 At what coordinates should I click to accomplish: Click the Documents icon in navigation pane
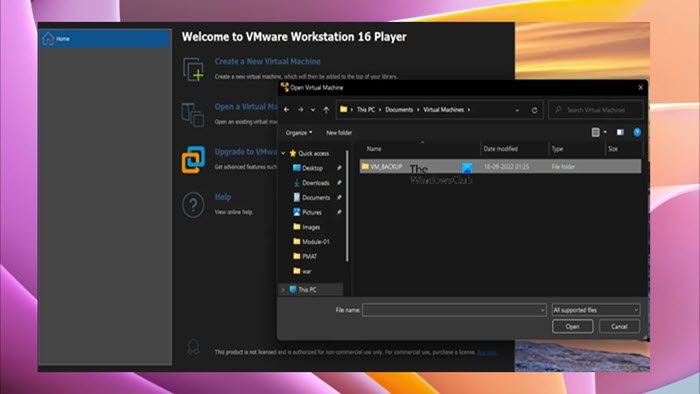click(296, 197)
